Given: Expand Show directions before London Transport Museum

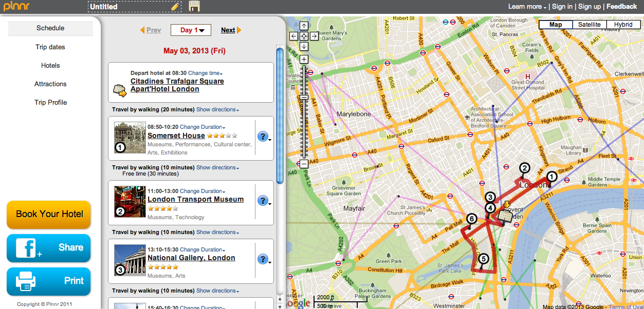Looking at the screenshot, I should (218, 167).
